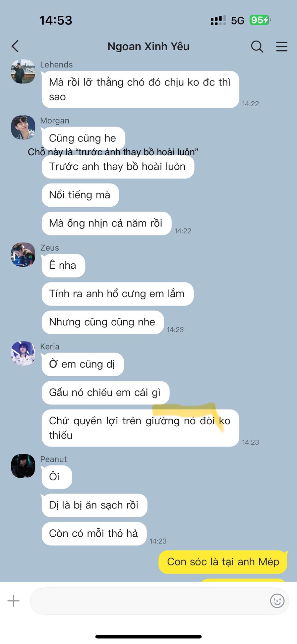Tap Keria's profile avatar
This screenshot has width=297, height=644.
[23, 354]
